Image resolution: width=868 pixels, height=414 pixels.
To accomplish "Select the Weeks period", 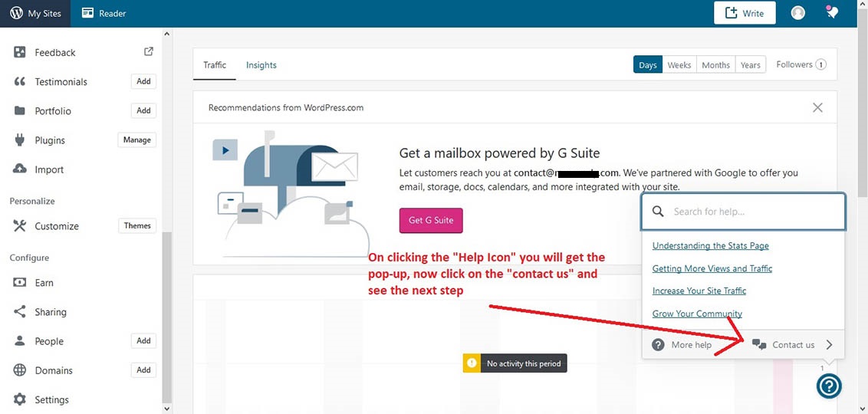I will click(x=679, y=64).
